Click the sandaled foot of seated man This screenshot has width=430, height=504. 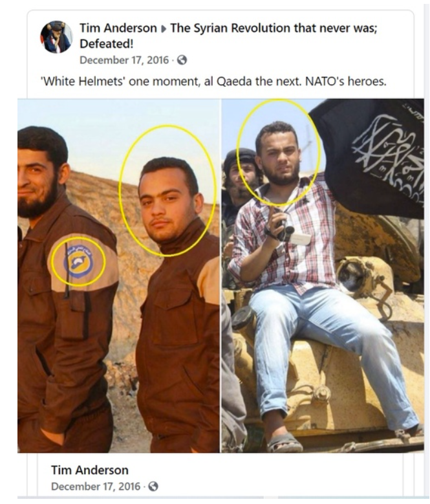pos(285,442)
